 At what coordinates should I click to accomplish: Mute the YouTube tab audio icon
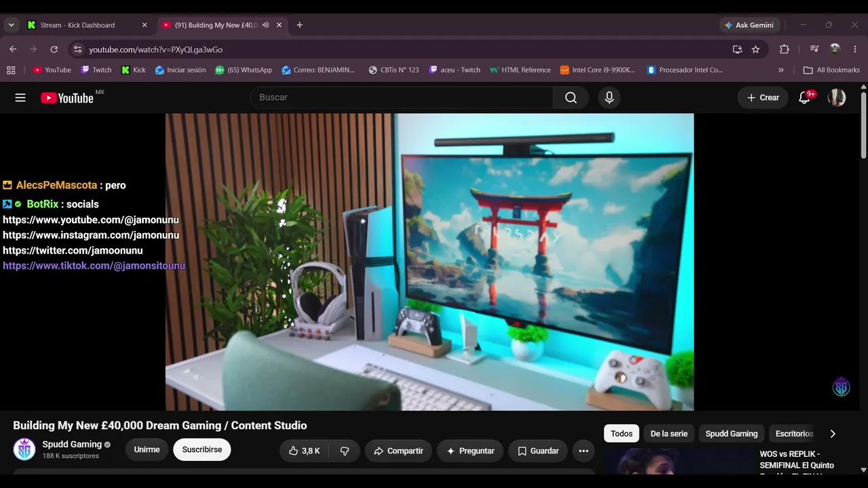266,25
